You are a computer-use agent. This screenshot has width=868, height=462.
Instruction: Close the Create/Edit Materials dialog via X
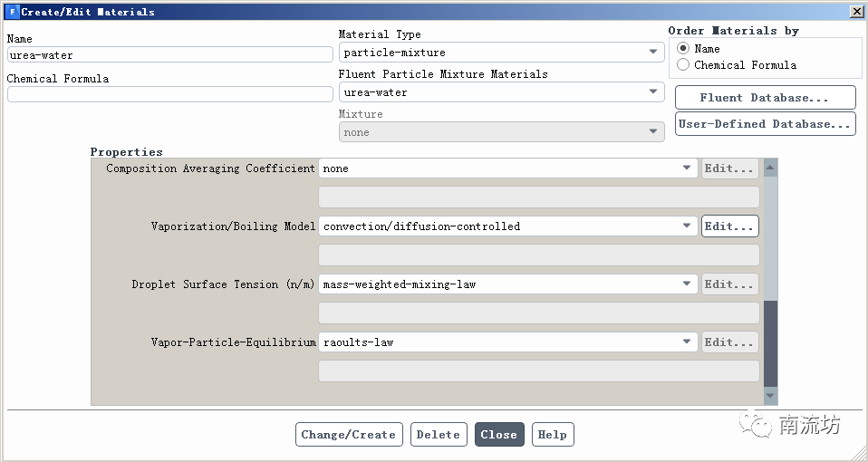pos(855,12)
